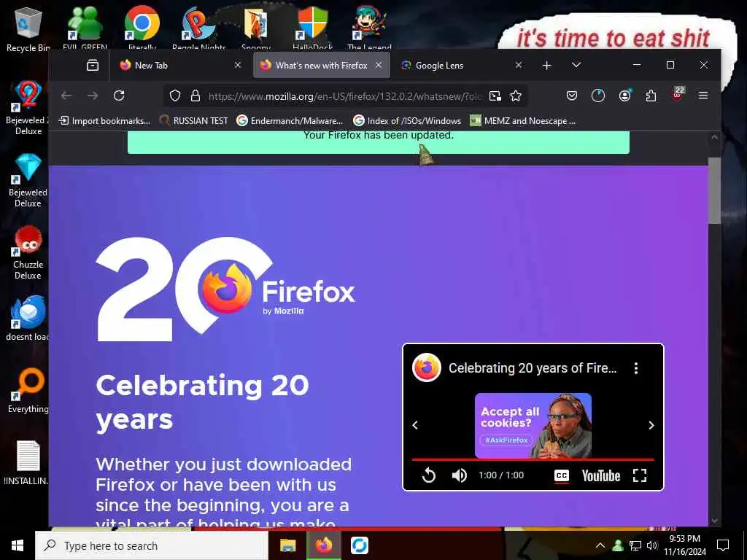Show next video with right arrow
This screenshot has width=747, height=560.
point(651,425)
